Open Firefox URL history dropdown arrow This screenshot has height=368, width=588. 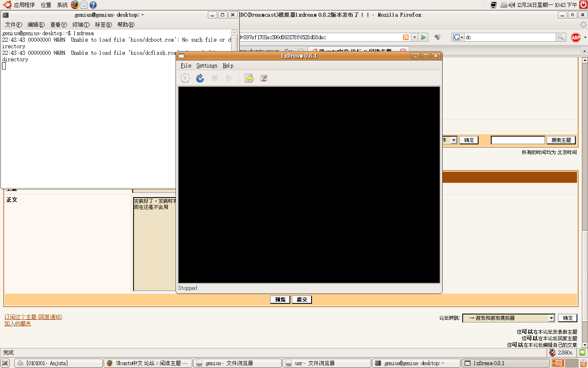click(414, 37)
